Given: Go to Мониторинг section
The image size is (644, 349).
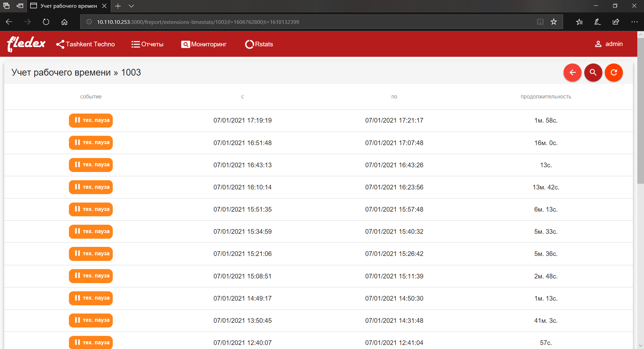Looking at the screenshot, I should pos(204,44).
